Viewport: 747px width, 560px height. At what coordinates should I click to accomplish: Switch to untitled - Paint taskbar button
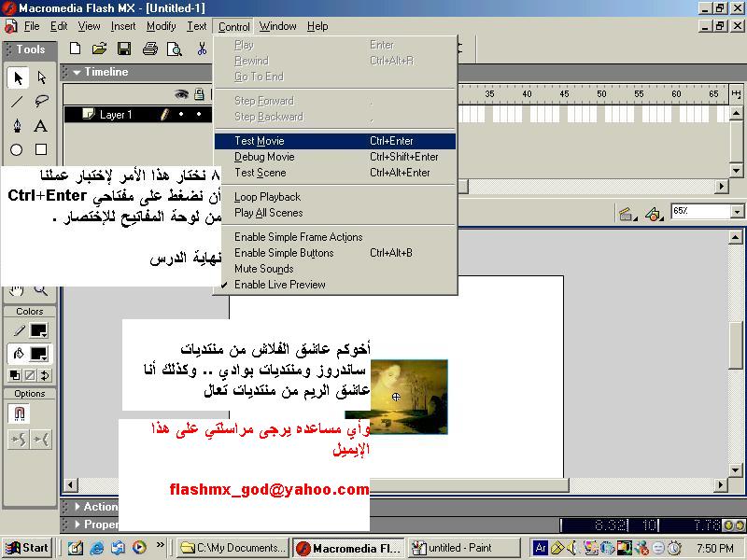click(464, 548)
